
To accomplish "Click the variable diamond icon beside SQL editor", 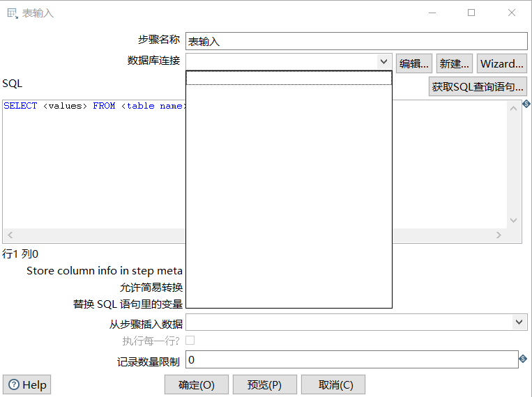I will (x=526, y=104).
